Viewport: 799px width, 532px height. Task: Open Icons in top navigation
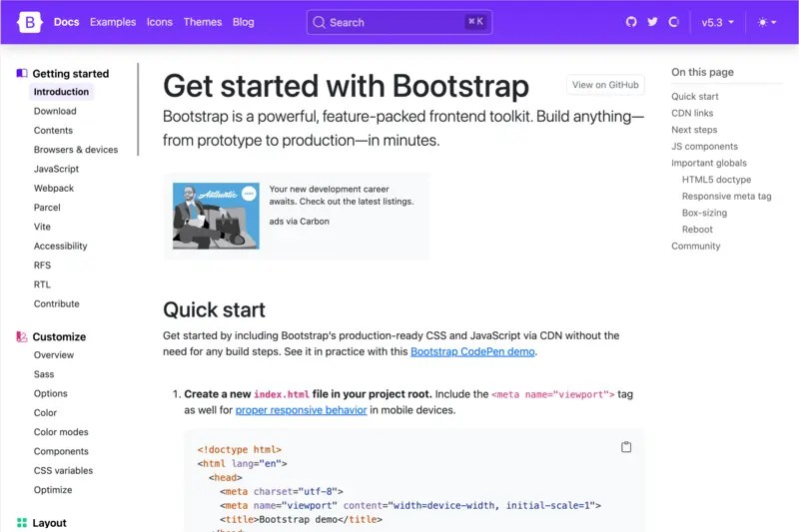(x=160, y=22)
